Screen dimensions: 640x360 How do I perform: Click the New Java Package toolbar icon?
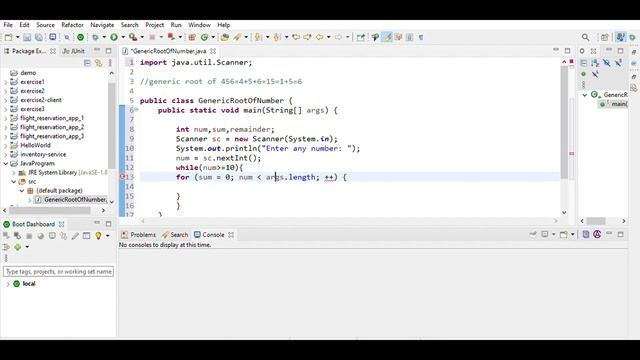pos(192,37)
